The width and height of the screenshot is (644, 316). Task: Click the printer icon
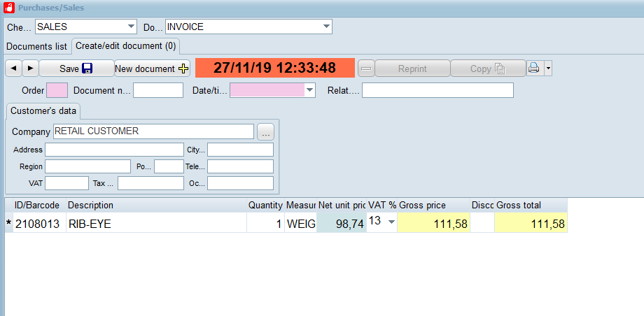coord(535,68)
